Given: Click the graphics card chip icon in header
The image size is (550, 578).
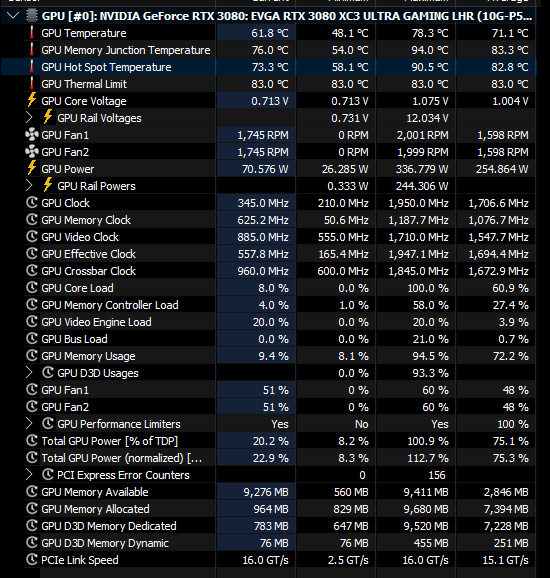Looking at the screenshot, I should 32,16.
